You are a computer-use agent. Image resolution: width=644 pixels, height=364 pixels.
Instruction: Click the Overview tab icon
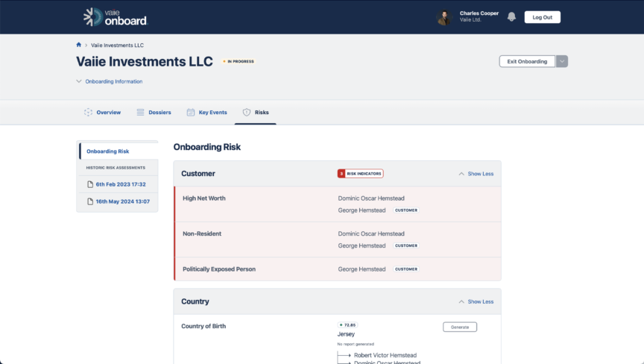tap(88, 113)
